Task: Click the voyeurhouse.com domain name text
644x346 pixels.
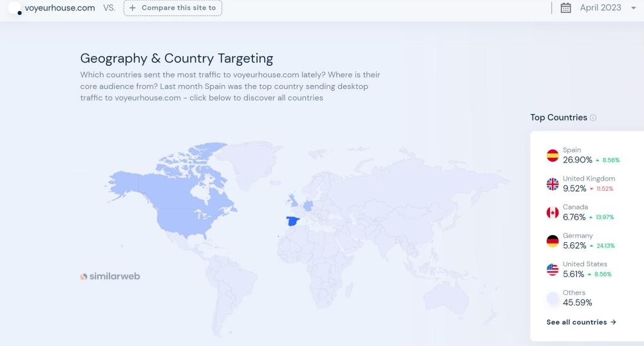Action: click(x=60, y=8)
